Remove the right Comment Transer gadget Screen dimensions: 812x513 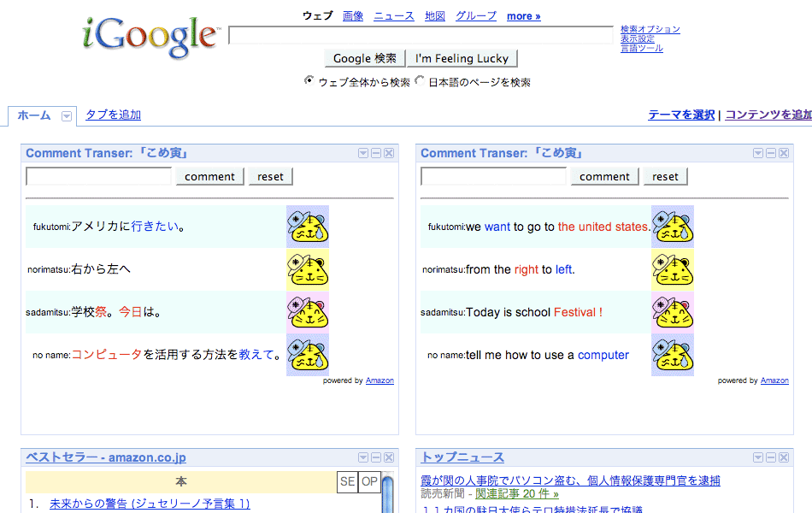coord(784,153)
